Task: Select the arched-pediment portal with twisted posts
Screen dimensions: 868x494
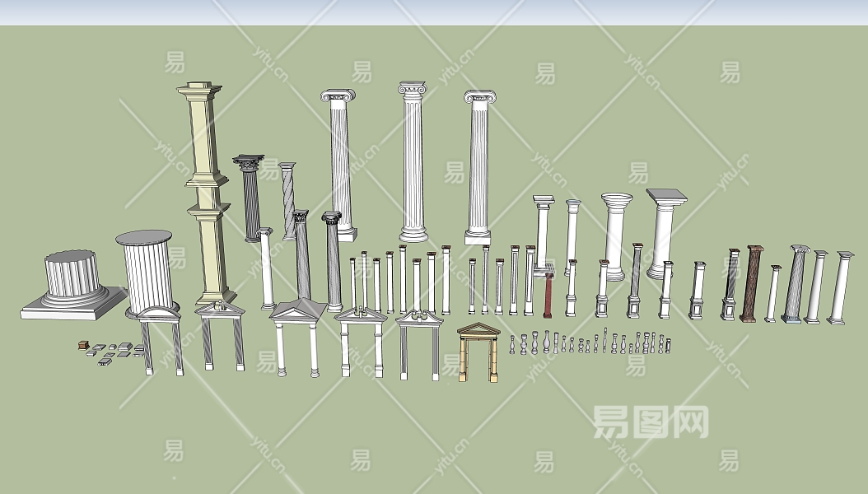Action: [x=160, y=340]
